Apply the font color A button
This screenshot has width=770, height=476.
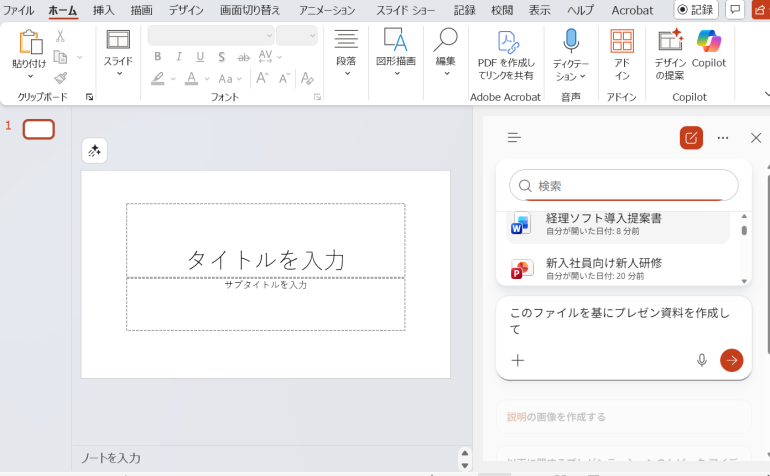click(191, 79)
